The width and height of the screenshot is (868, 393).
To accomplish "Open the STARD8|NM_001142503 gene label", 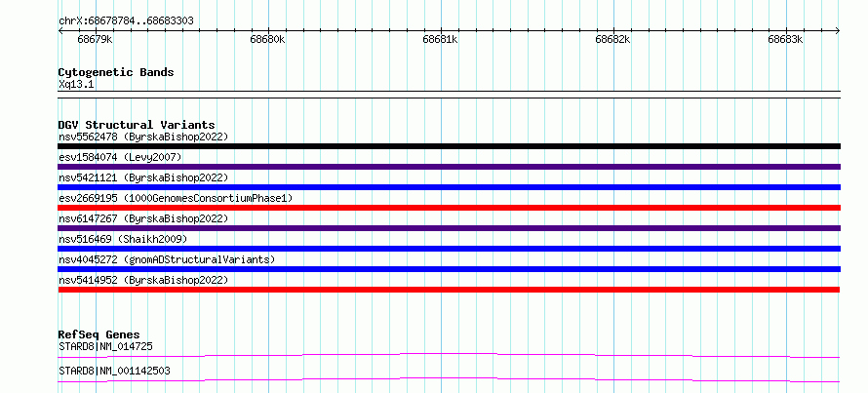I will click(x=114, y=371).
